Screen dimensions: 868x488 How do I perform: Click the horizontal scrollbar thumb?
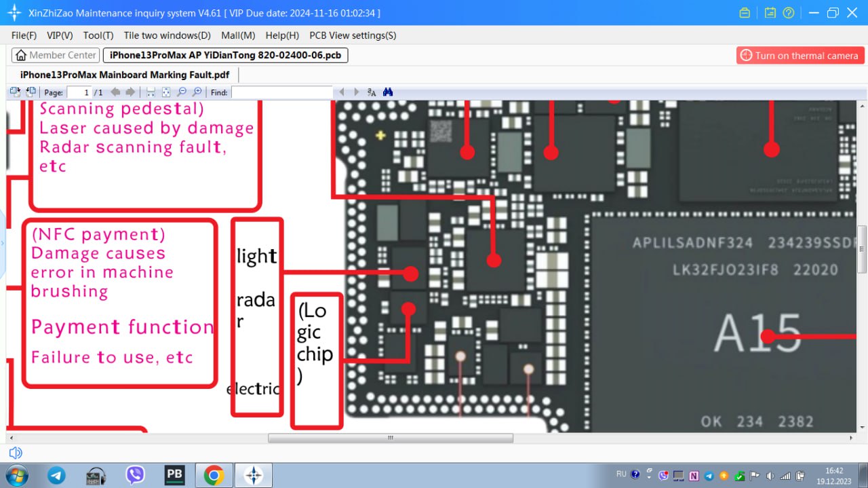point(391,438)
